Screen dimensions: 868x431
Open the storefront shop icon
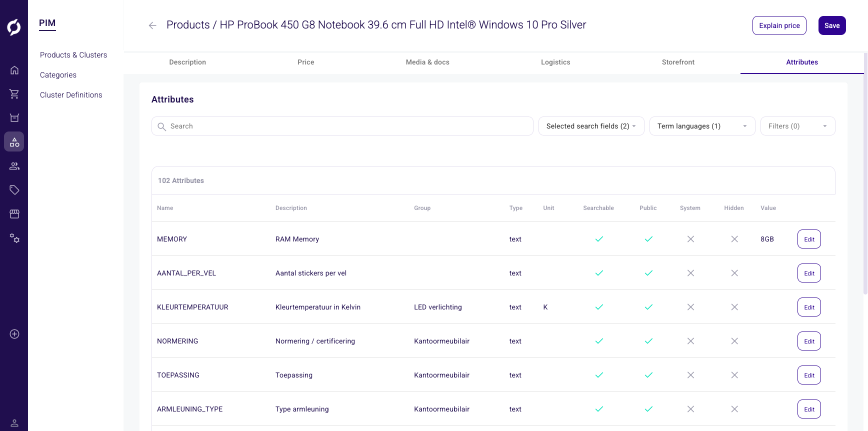pos(14,214)
